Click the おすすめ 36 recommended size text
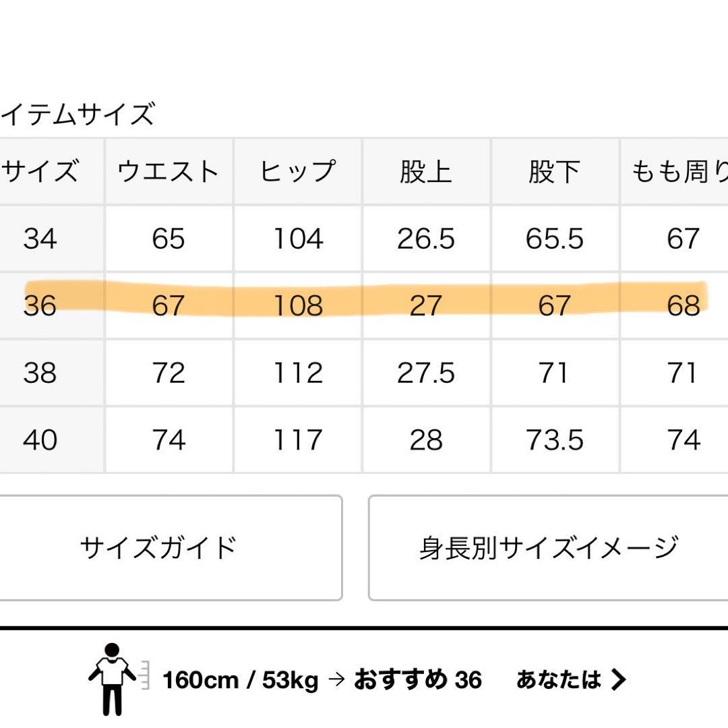 pos(418,679)
